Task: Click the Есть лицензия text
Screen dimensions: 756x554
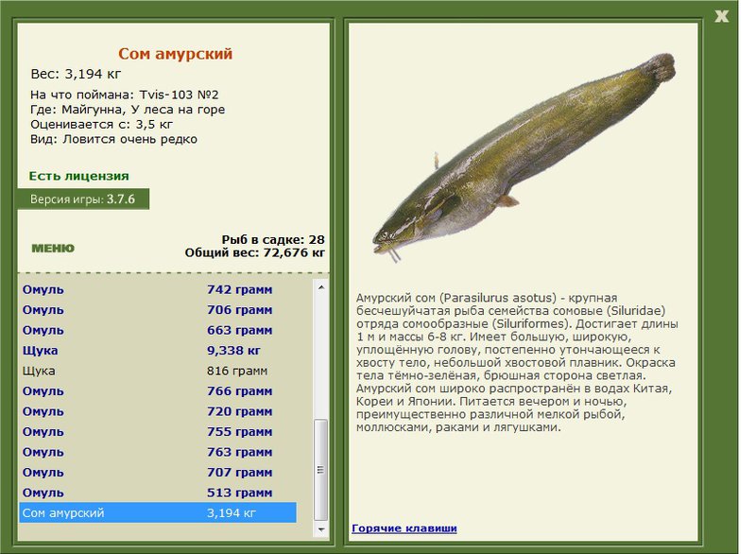Action: pyautogui.click(x=79, y=176)
